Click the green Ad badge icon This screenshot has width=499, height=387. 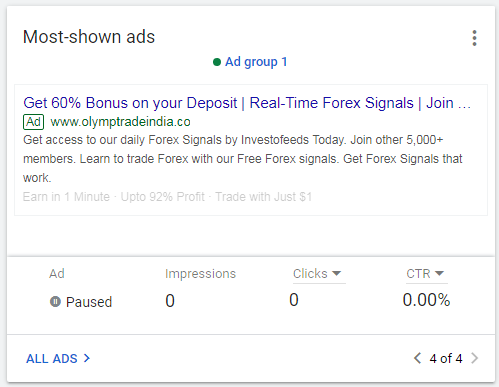33,122
